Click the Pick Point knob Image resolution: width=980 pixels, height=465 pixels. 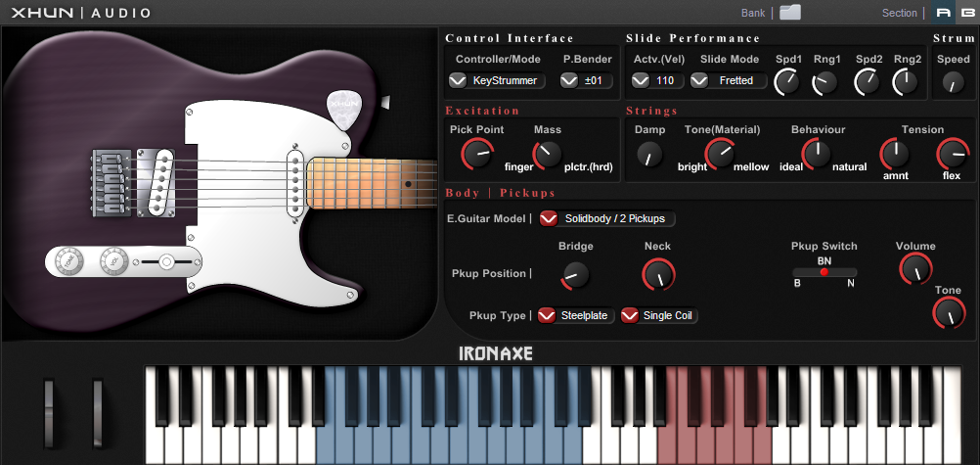477,154
